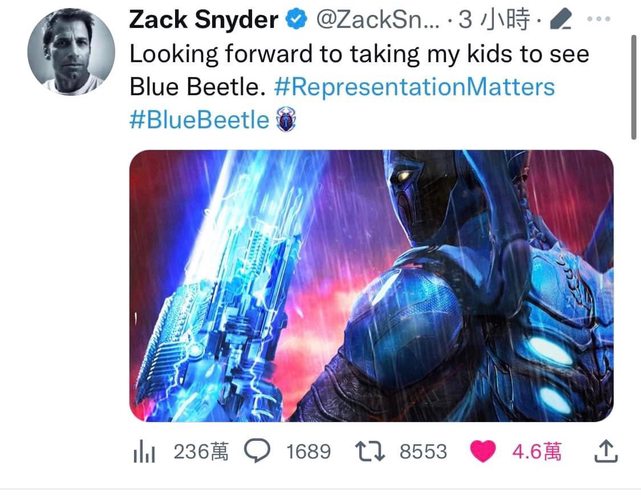Click the 236萬 view count
This screenshot has width=641, height=495.
(x=201, y=451)
